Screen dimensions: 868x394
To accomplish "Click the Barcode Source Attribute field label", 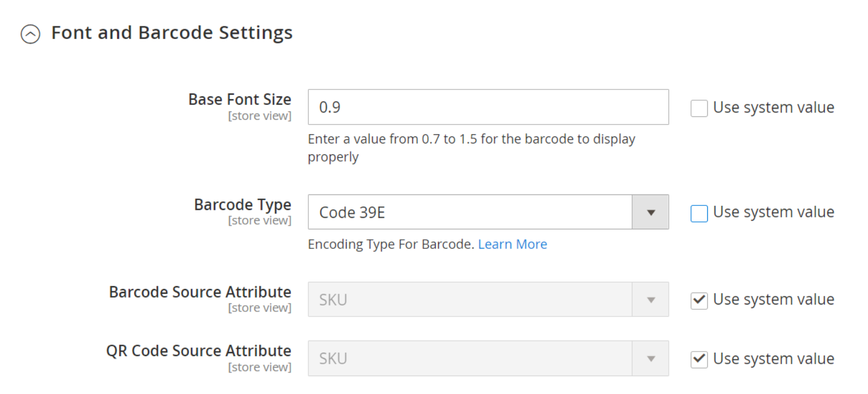I will [200, 292].
